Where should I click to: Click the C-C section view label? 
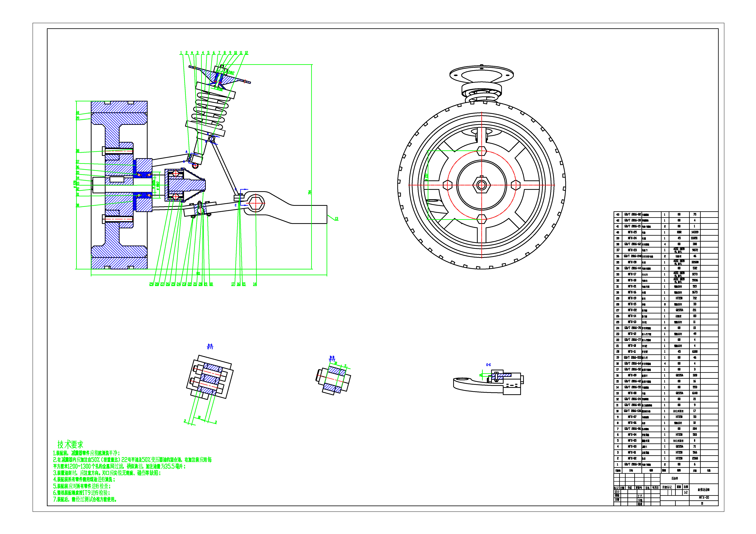pyautogui.click(x=488, y=365)
